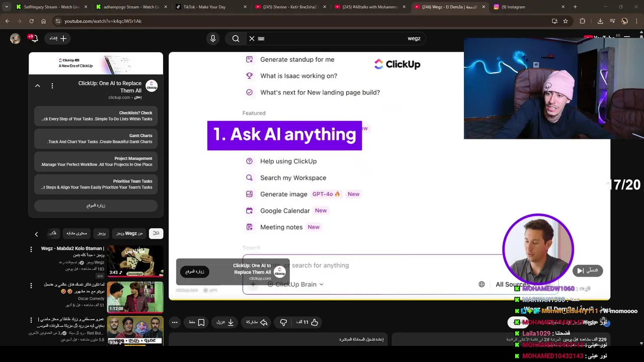Open options for the Red Bull video
This screenshot has height=362, width=644.
click(x=31, y=320)
